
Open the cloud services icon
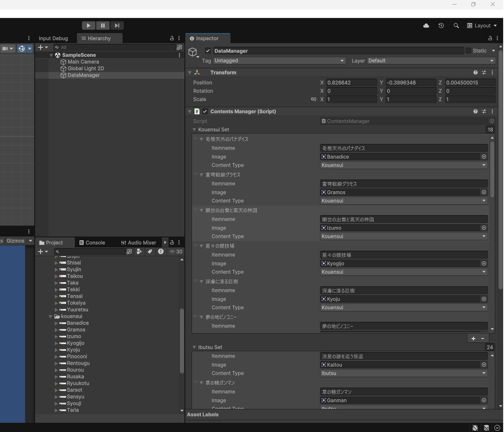[x=426, y=26]
